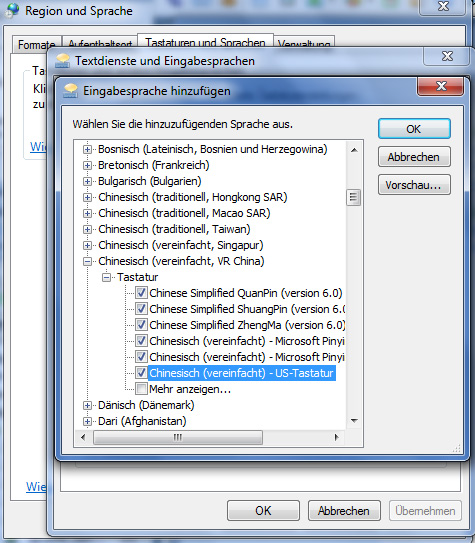Collapse the Tastatur node

click(106, 277)
